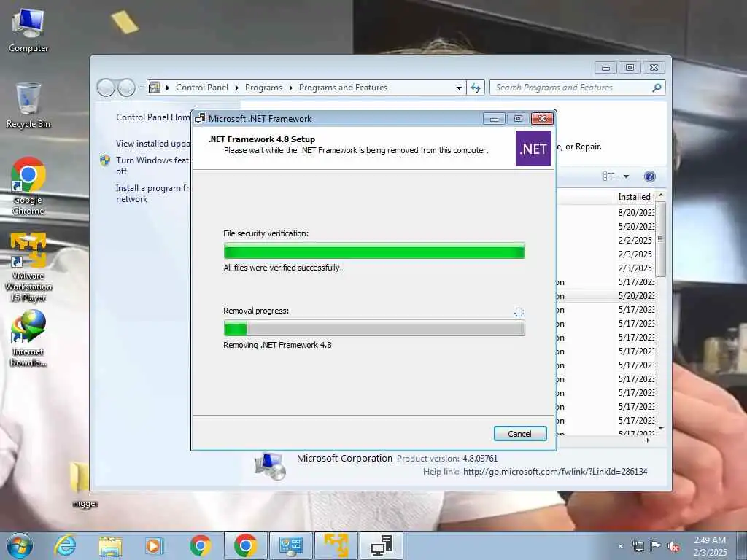Select the row dated 8/20 in installed list
This screenshot has width=747, height=560.
[x=608, y=212]
